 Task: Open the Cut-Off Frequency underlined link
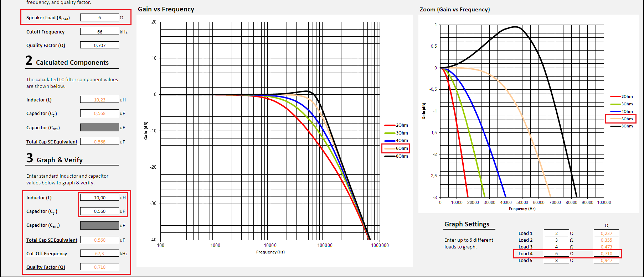47,254
